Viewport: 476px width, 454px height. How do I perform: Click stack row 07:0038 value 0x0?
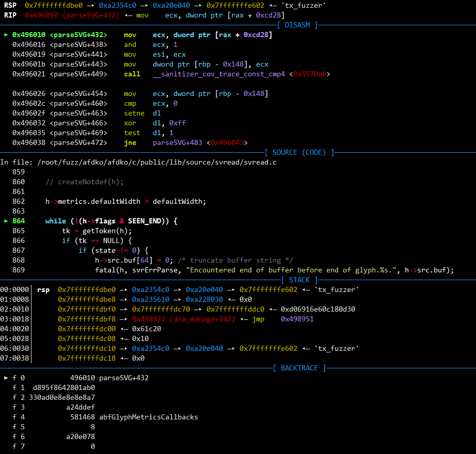pyautogui.click(x=138, y=358)
